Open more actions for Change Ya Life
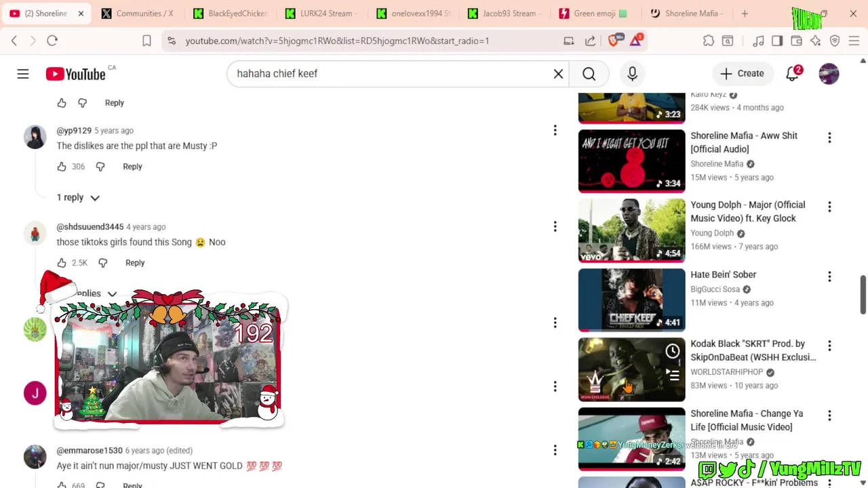The width and height of the screenshot is (868, 488). (829, 415)
